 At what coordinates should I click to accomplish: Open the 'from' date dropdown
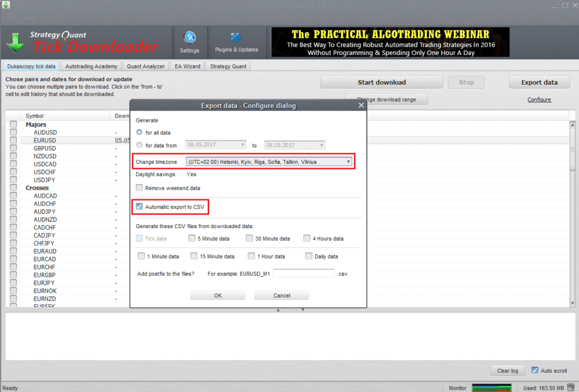click(x=215, y=145)
